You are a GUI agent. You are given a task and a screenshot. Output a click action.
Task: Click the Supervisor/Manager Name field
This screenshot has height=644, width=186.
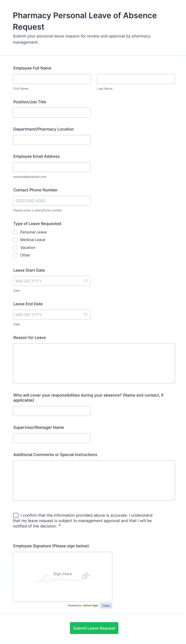pyautogui.click(x=52, y=438)
